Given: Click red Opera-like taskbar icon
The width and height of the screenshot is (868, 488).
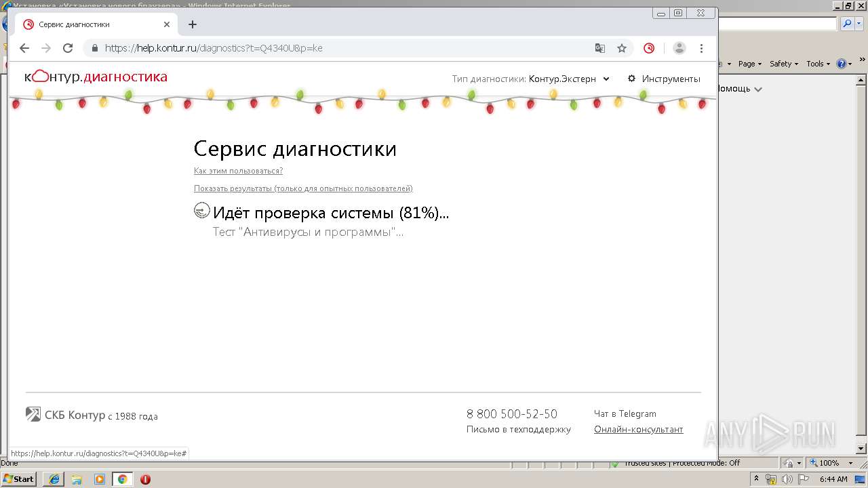Looking at the screenshot, I should (145, 479).
